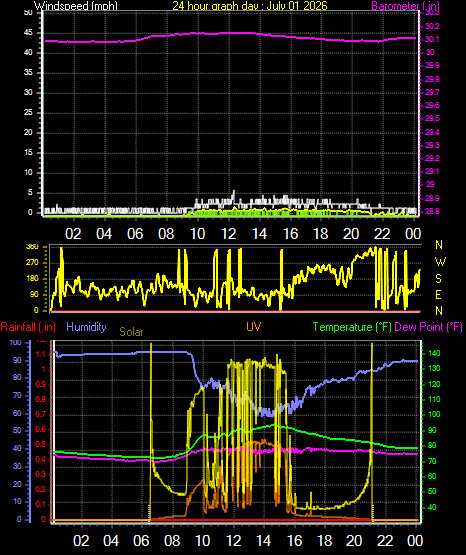Click the 'E' compass label beside direction graph
Viewport: 466px width, 555px height.
click(x=438, y=294)
